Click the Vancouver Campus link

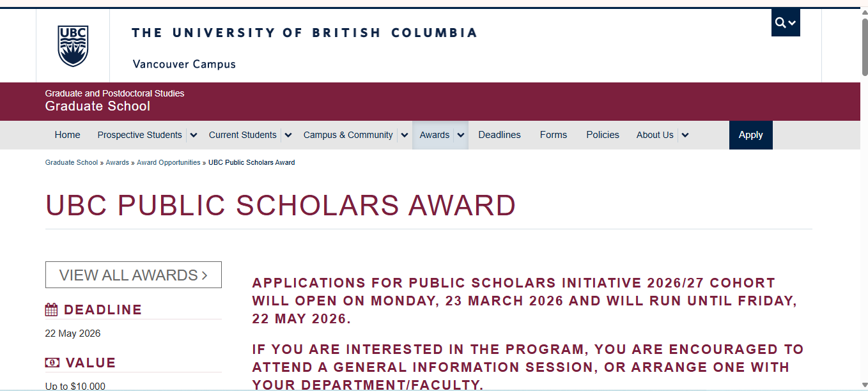click(183, 64)
